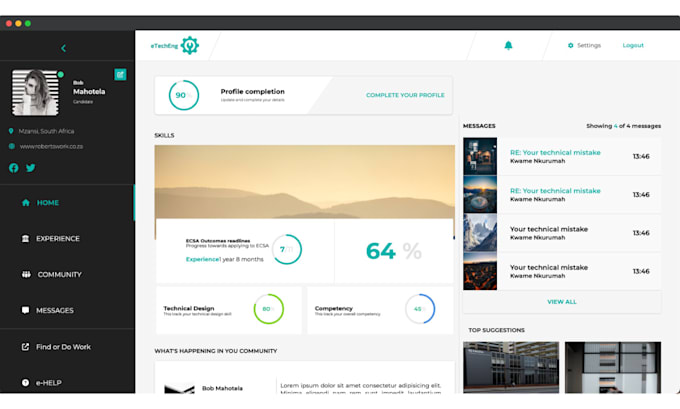This screenshot has height=409, width=680.
Task: Click the location pin icon by Mzansi
Action: [x=11, y=131]
